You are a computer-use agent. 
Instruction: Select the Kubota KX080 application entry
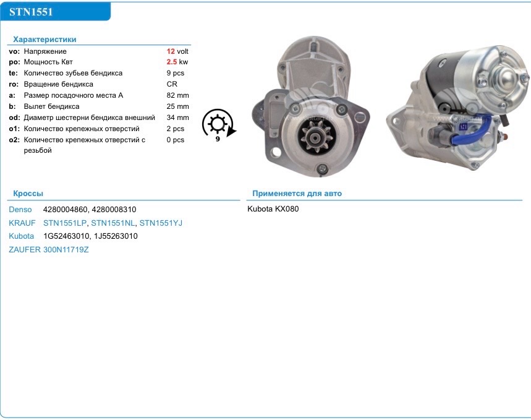pyautogui.click(x=273, y=209)
